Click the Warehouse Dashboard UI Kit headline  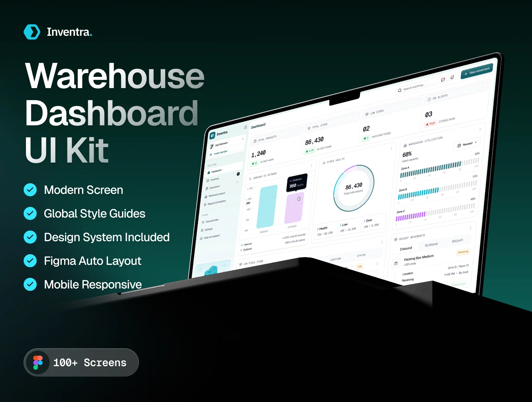pyautogui.click(x=115, y=113)
